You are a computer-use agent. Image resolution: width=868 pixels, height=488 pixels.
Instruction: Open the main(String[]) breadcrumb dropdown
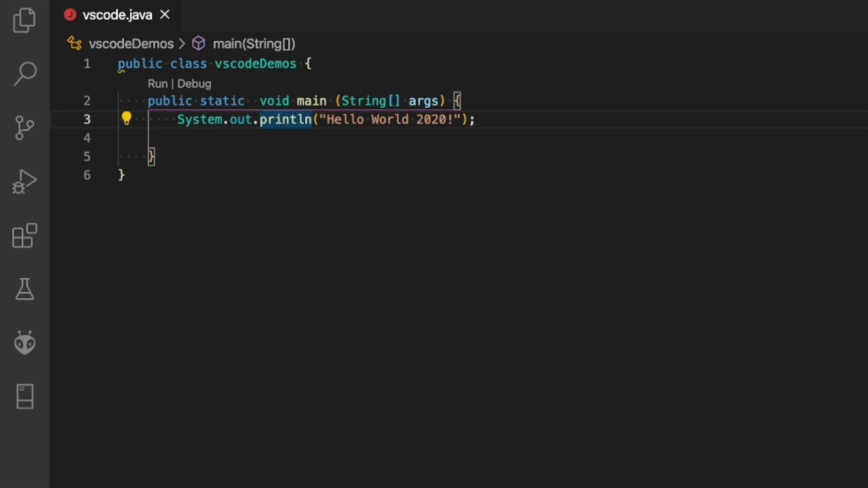tap(254, 43)
